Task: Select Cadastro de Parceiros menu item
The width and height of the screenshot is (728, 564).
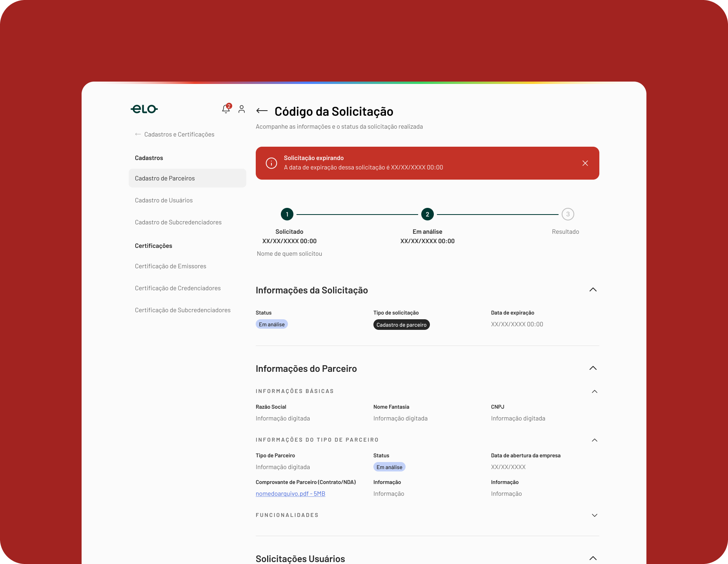Action: pyautogui.click(x=187, y=178)
